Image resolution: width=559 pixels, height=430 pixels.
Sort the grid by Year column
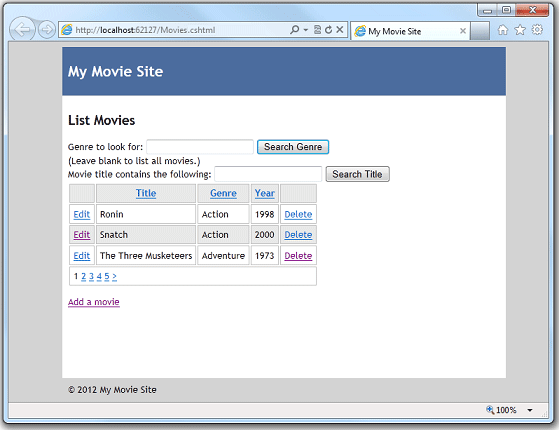click(x=265, y=193)
